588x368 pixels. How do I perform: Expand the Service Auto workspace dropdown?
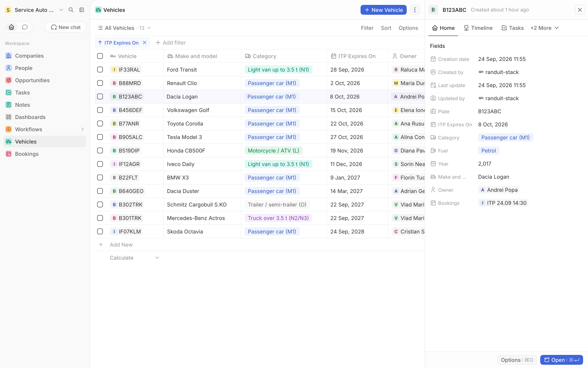[61, 10]
